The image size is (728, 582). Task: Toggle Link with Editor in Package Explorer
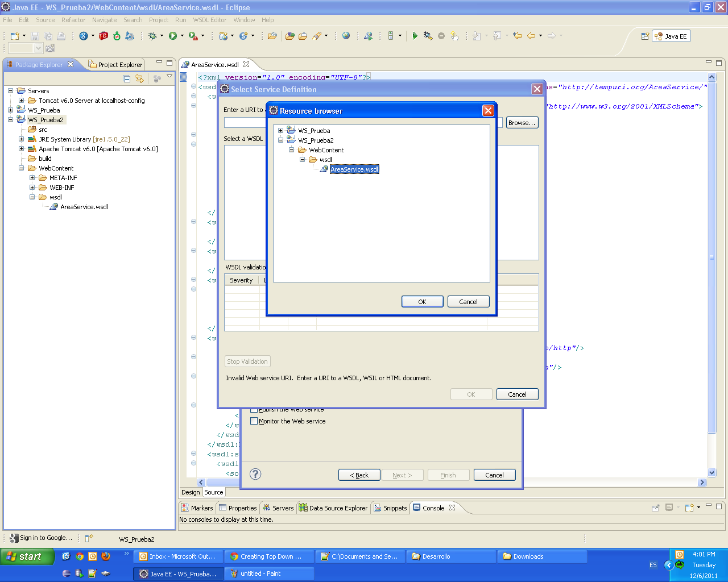pos(139,78)
